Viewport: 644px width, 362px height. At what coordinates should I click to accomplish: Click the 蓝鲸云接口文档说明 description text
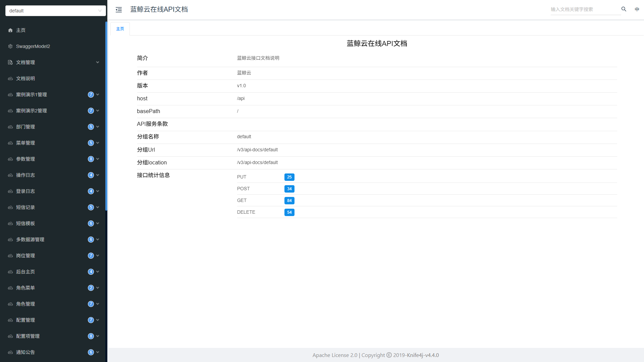tap(258, 58)
